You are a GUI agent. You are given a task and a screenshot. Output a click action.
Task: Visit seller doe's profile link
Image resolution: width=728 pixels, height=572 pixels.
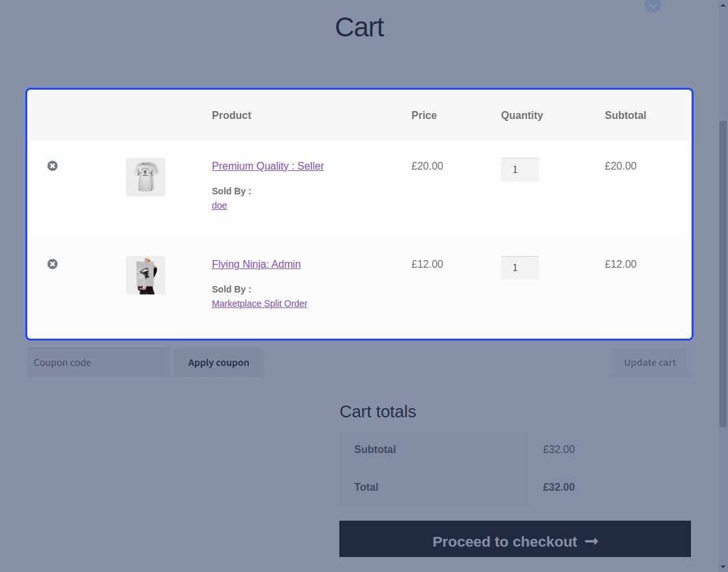coord(219,205)
